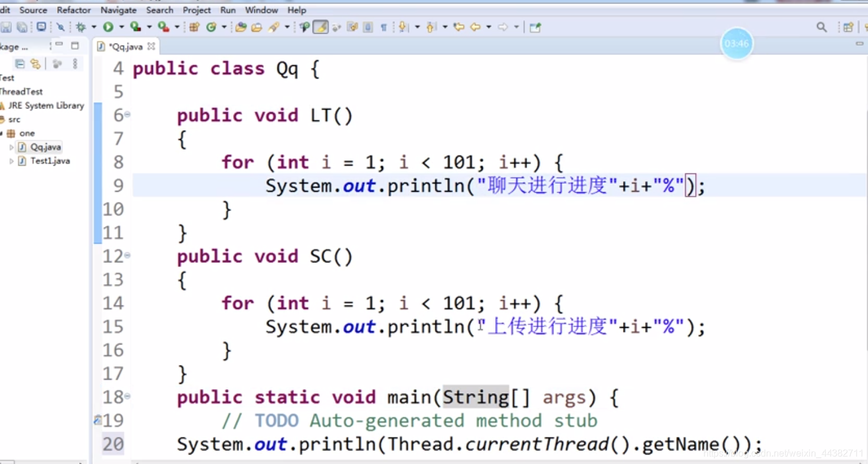Close the *Qq.java editor tab

tap(151, 45)
